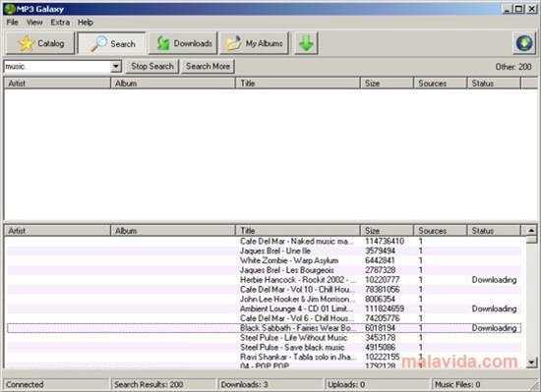Image resolution: width=541 pixels, height=392 pixels.
Task: Select Cafe Del Mar - Naked music result
Action: [265, 241]
